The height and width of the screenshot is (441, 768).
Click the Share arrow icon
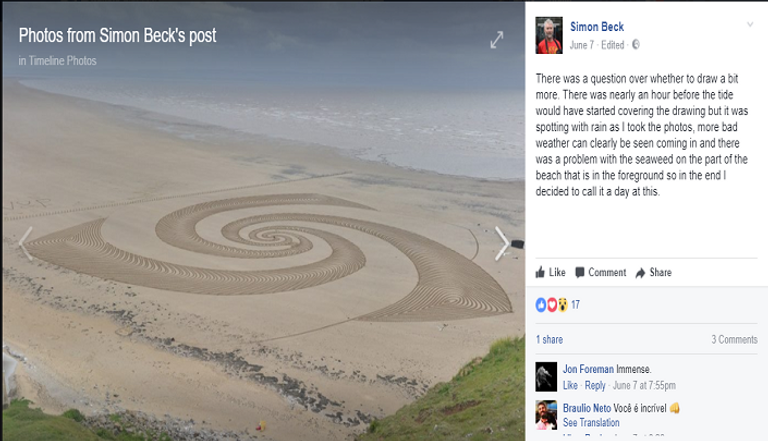[640, 273]
